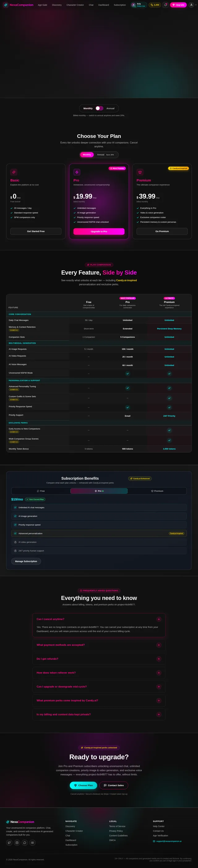Screen dimensions: 198x868
Task: Click Manage Subscription button
Action: tap(26, 561)
